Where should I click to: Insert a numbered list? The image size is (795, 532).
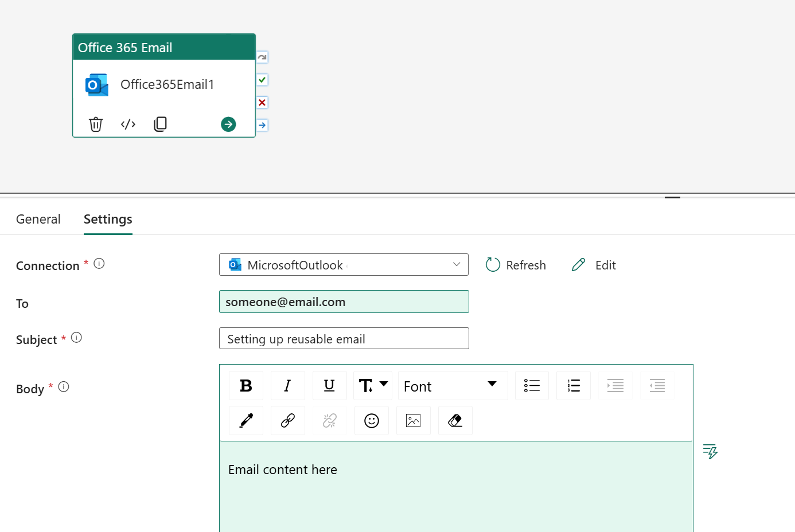click(x=574, y=386)
